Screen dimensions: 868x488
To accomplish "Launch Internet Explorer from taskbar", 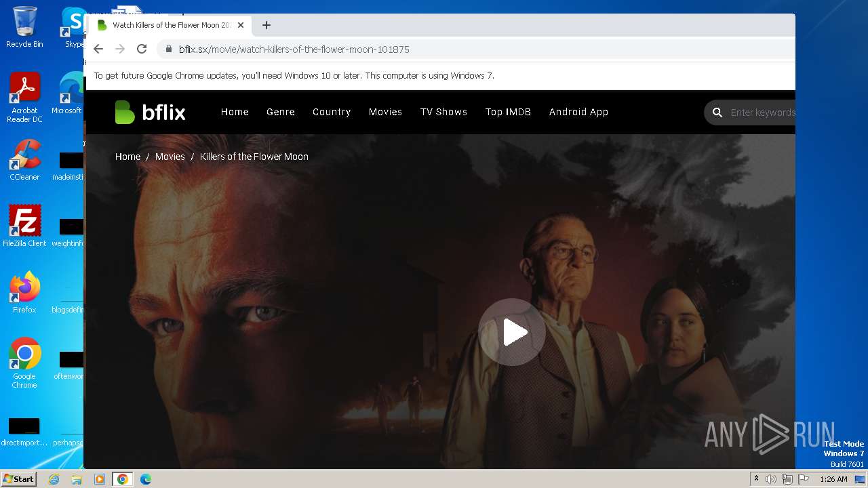I will pos(54,479).
